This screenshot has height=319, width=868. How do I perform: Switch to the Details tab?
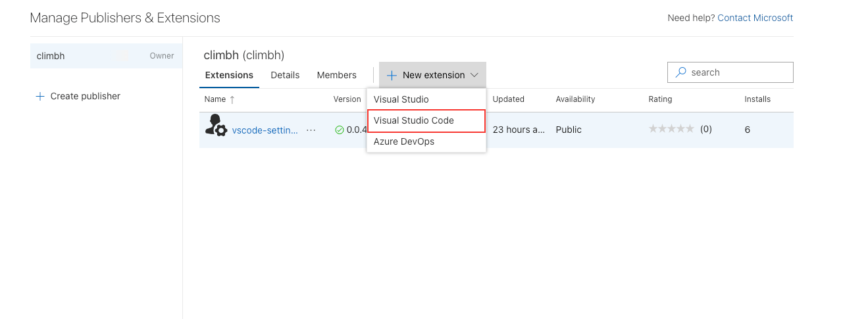click(x=285, y=75)
